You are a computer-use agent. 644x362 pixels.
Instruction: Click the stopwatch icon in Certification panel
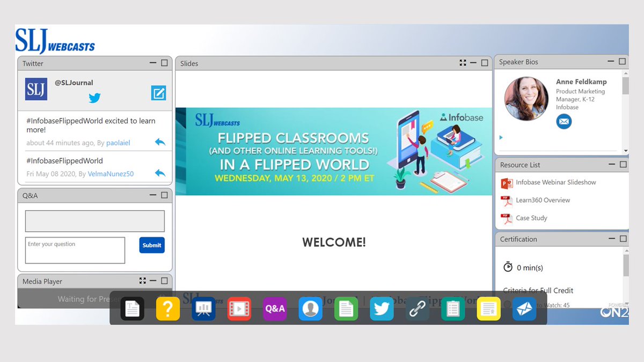[x=508, y=267]
